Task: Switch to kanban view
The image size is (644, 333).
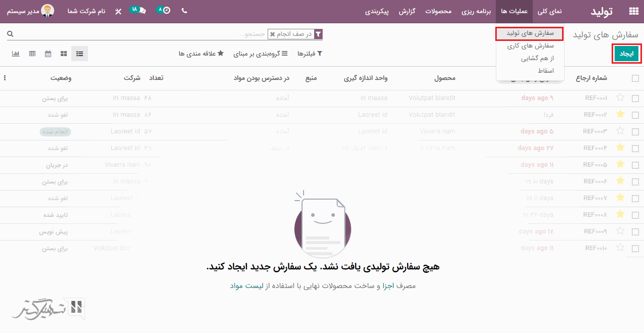Action: point(64,54)
